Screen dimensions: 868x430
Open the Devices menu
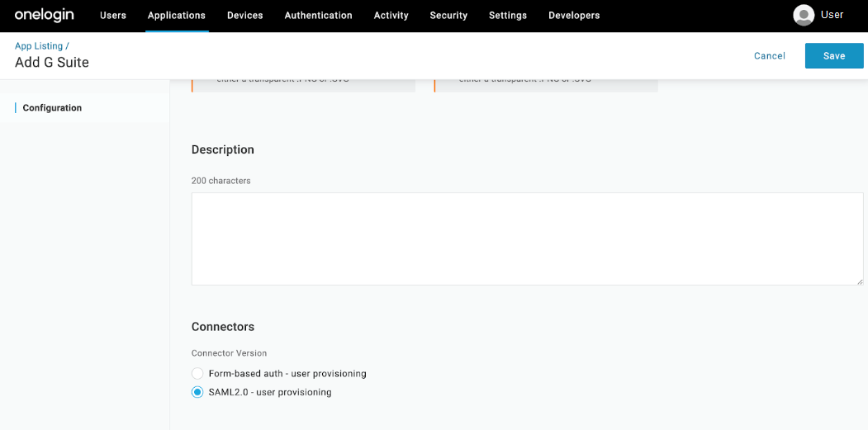[x=245, y=16]
